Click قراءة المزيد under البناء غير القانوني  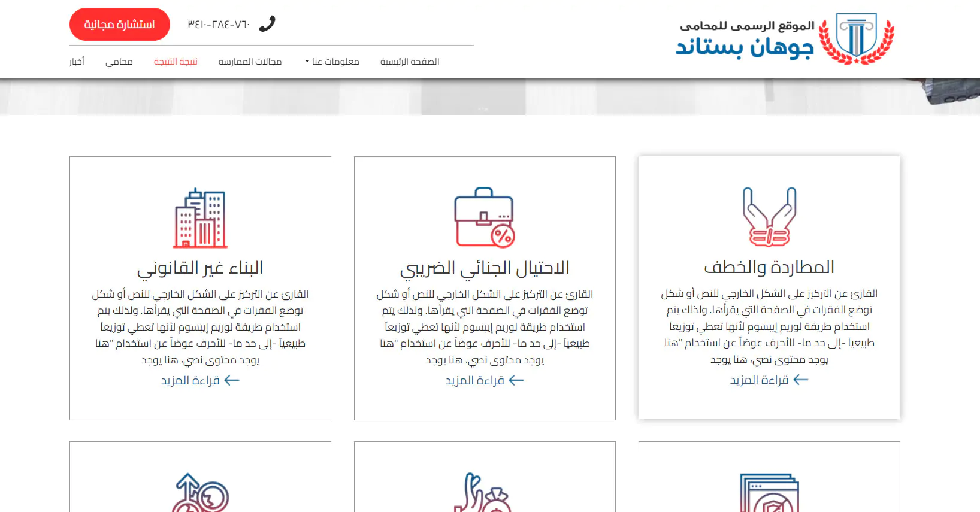click(200, 381)
